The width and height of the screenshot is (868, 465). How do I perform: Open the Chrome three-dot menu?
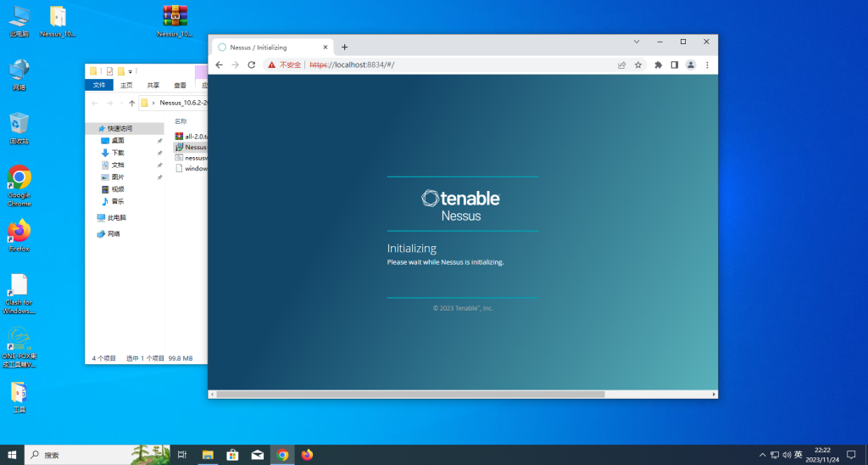(x=707, y=64)
